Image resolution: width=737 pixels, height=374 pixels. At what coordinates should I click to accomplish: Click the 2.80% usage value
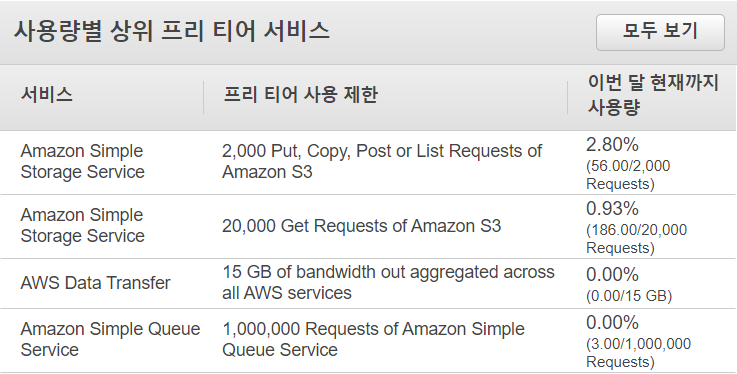(612, 145)
